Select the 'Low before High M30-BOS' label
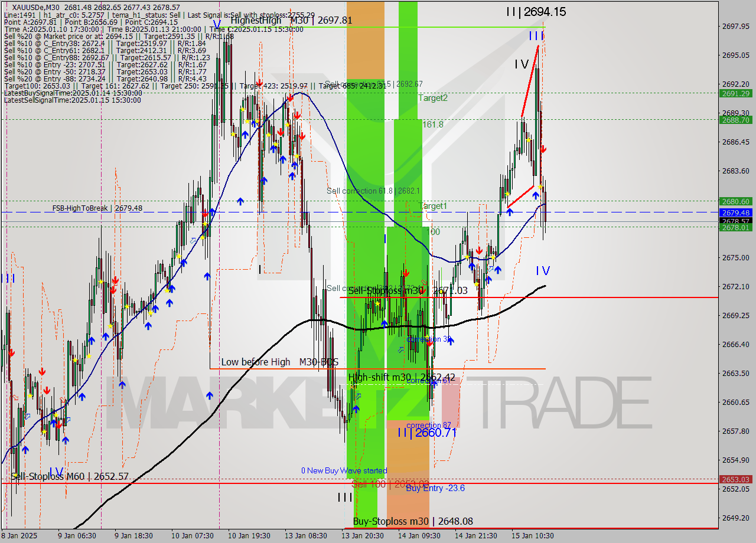The width and height of the screenshot is (756, 543). [279, 362]
